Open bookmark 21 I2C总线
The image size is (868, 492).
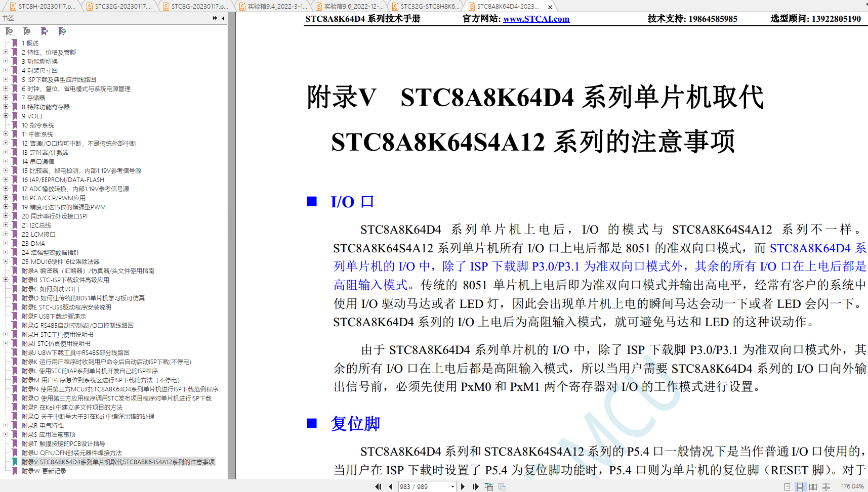(x=36, y=225)
